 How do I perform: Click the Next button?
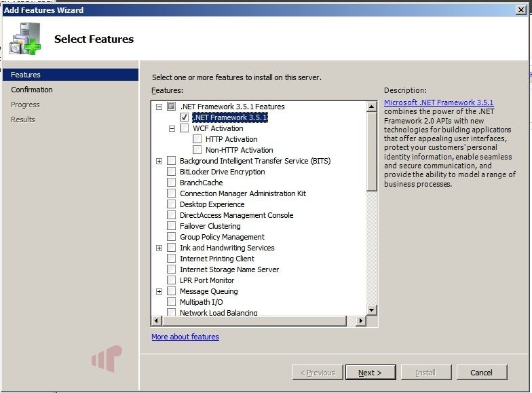coord(370,373)
